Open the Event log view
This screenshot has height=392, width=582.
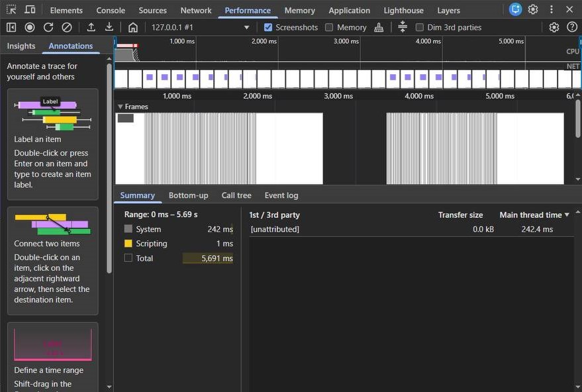(x=281, y=195)
